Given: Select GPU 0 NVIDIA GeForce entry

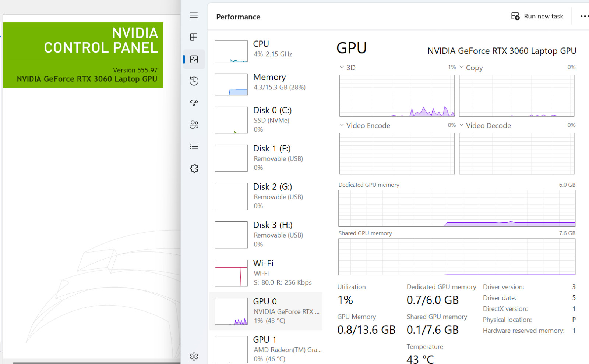Looking at the screenshot, I should 266,311.
